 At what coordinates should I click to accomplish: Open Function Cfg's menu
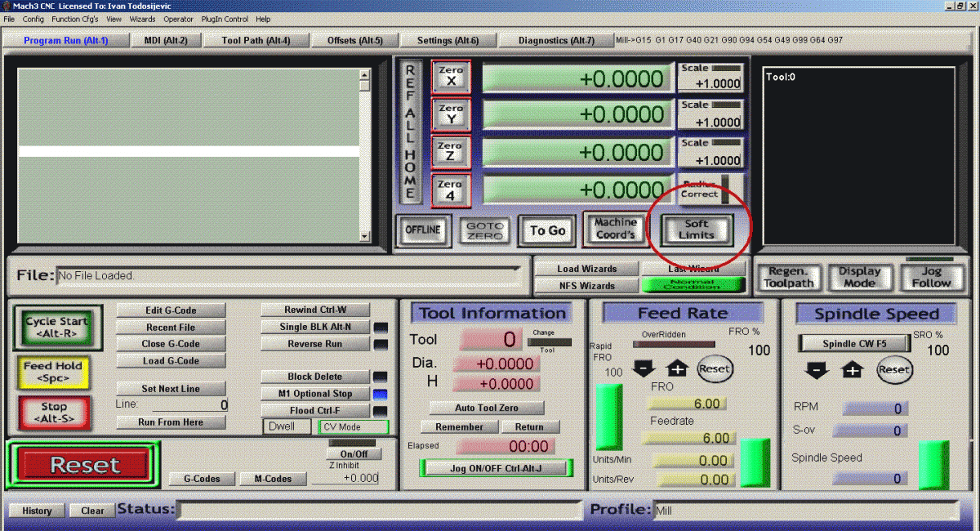(75, 19)
